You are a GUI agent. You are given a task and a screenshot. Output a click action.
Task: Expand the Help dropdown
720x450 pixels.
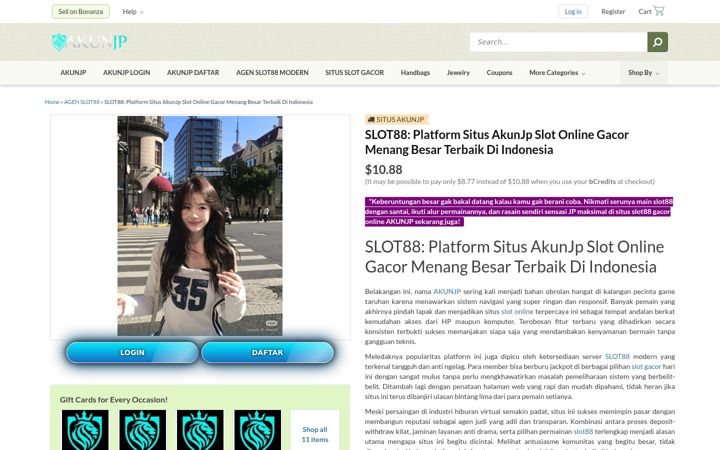pyautogui.click(x=133, y=11)
